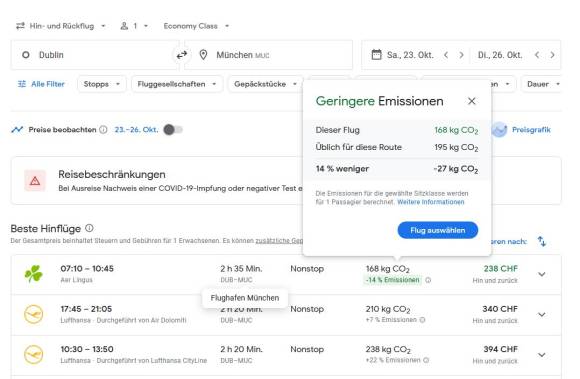This screenshot has width=580, height=379.
Task: Click the emissions info icon for Aer Lingus flight
Action: (428, 280)
